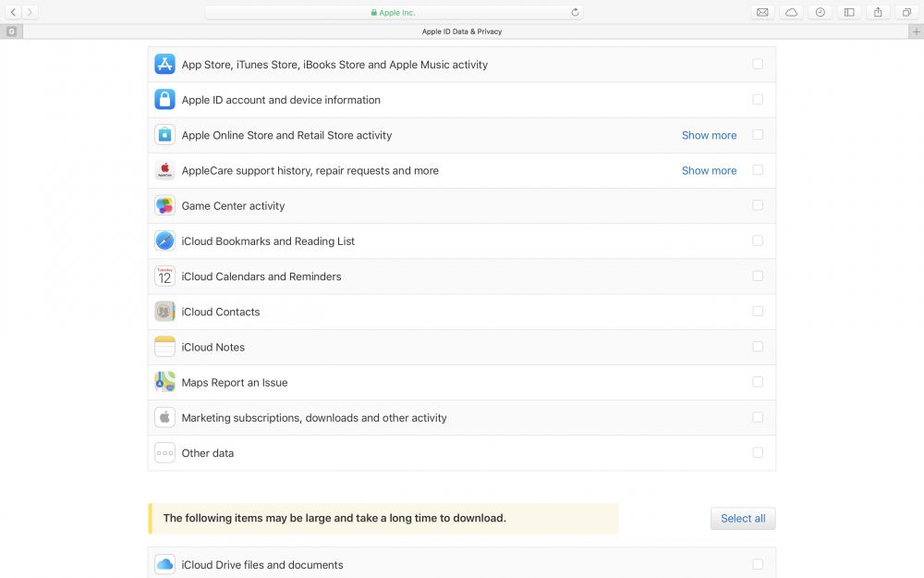
Task: Check iCloud Notes checkbox
Action: (x=758, y=346)
